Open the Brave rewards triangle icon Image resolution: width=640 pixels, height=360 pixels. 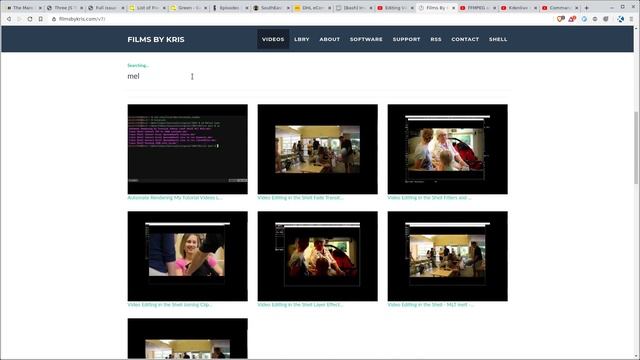point(572,19)
